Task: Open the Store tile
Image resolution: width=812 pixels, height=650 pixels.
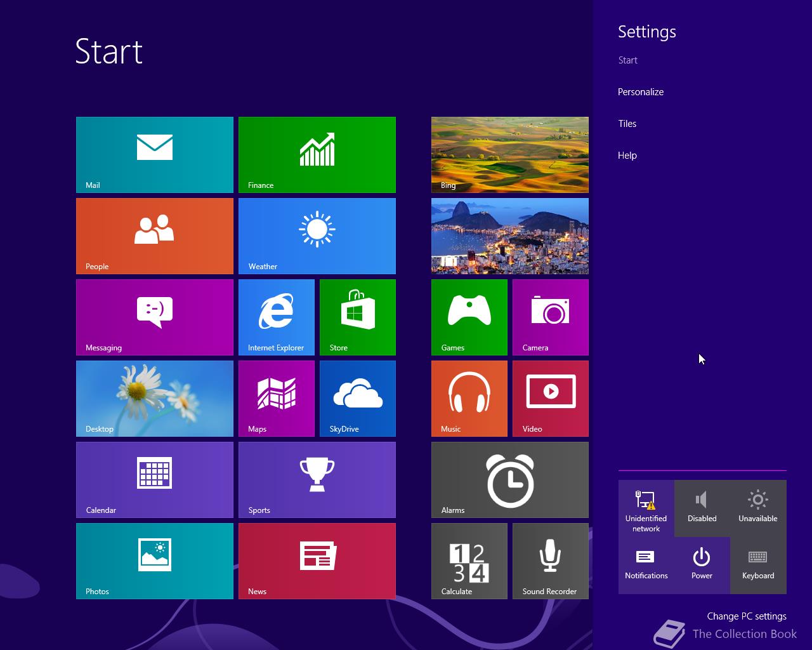Action: [358, 317]
